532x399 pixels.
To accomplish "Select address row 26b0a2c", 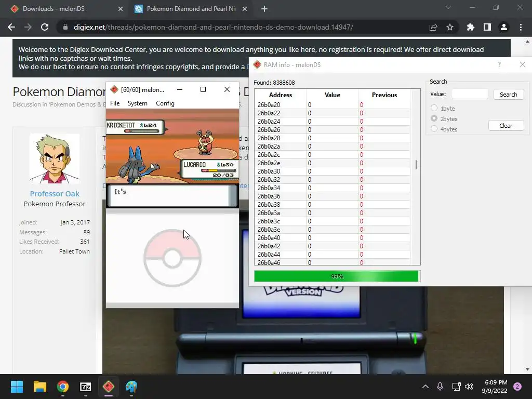I will (280, 155).
